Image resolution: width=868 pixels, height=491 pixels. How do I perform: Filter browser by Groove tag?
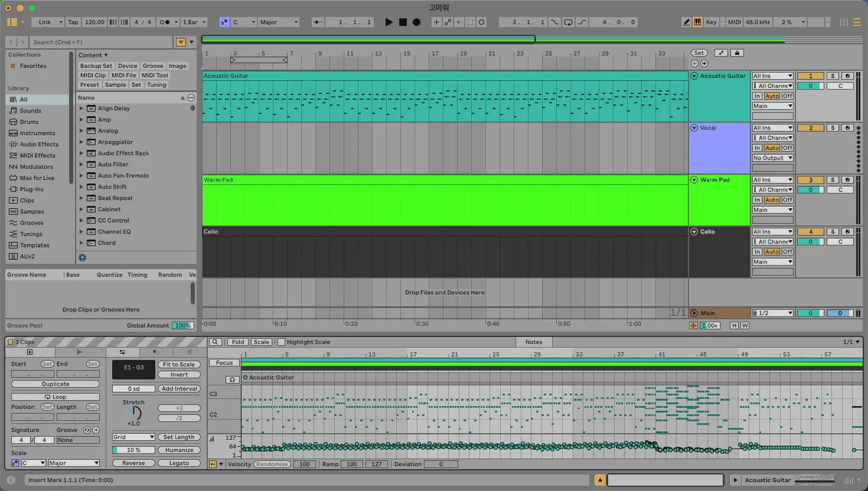pyautogui.click(x=153, y=66)
